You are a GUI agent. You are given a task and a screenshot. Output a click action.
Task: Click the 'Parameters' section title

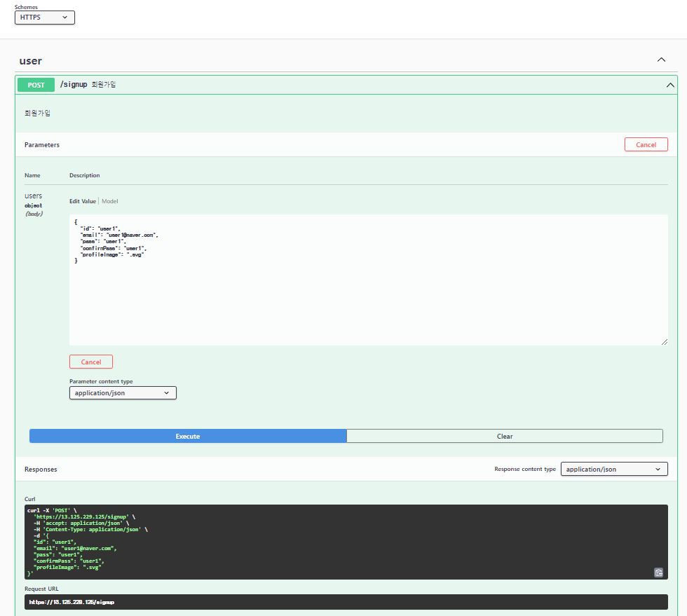[x=42, y=144]
